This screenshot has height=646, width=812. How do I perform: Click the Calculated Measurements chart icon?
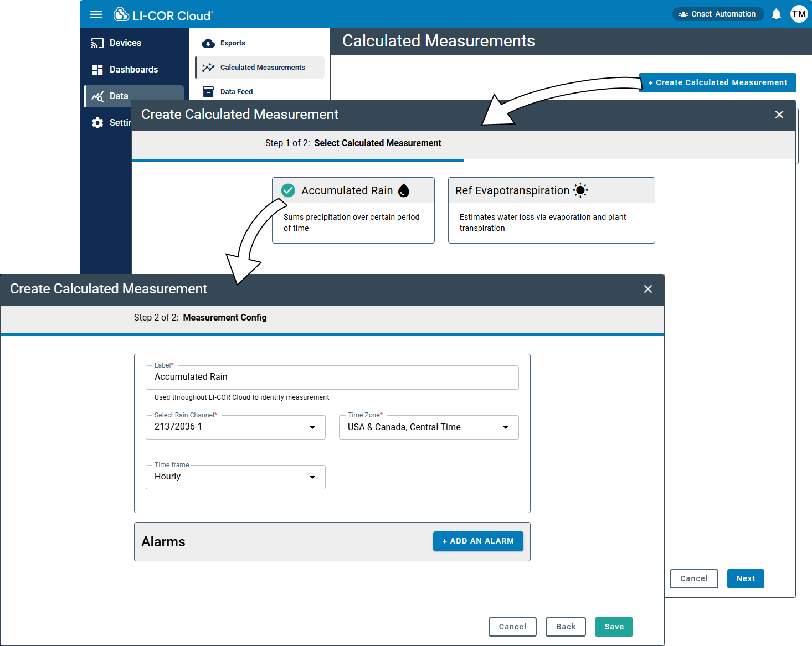point(208,68)
